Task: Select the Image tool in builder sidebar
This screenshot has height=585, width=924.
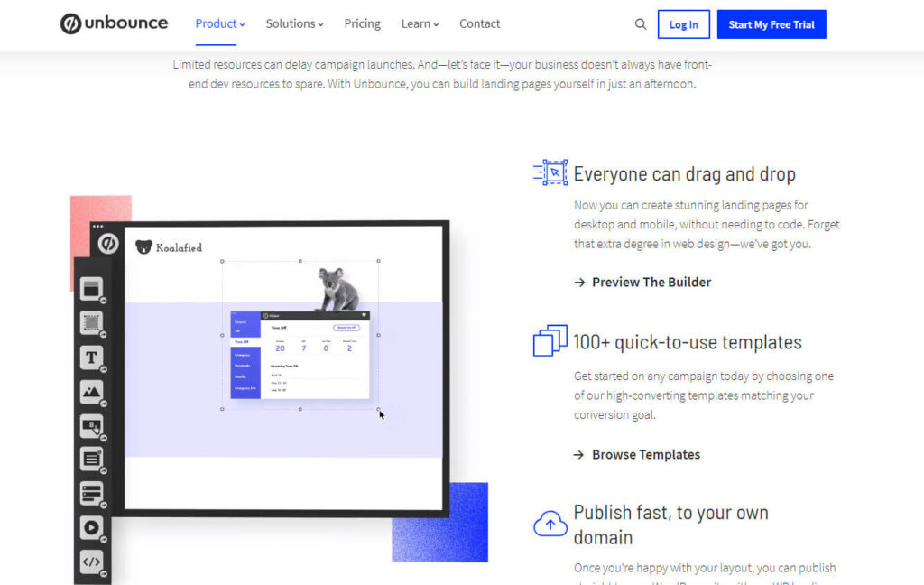Action: pyautogui.click(x=91, y=392)
